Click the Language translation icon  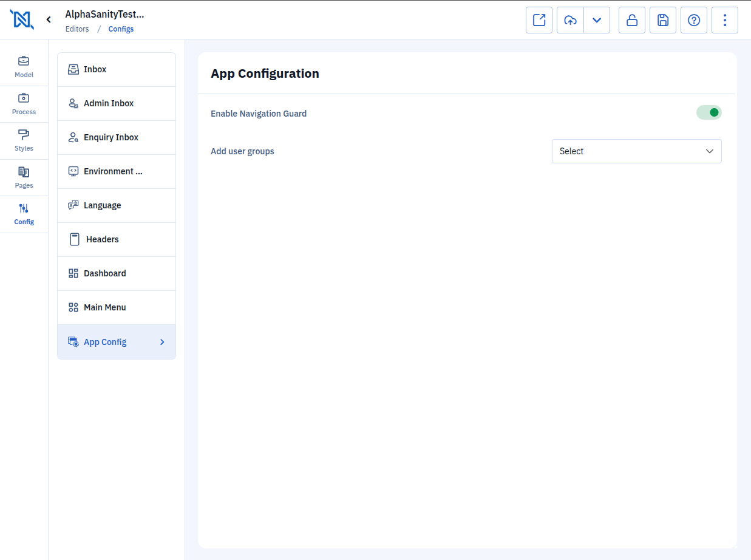coord(73,205)
